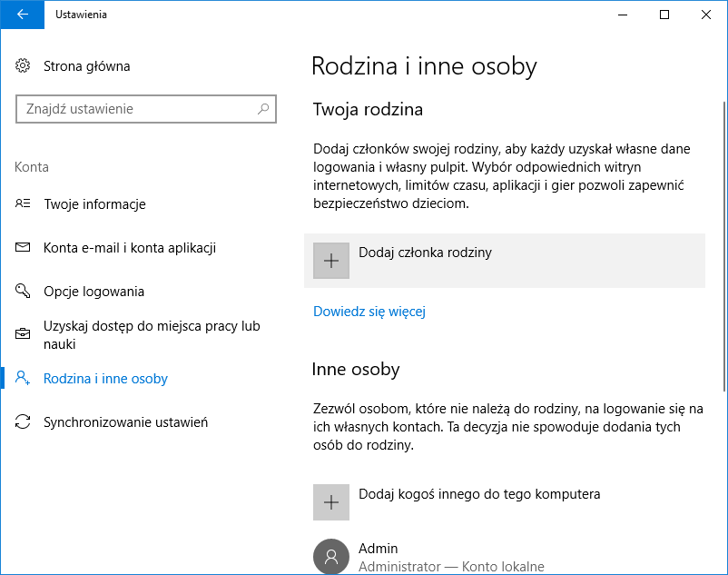Click the sync arrows icon

pos(24,422)
